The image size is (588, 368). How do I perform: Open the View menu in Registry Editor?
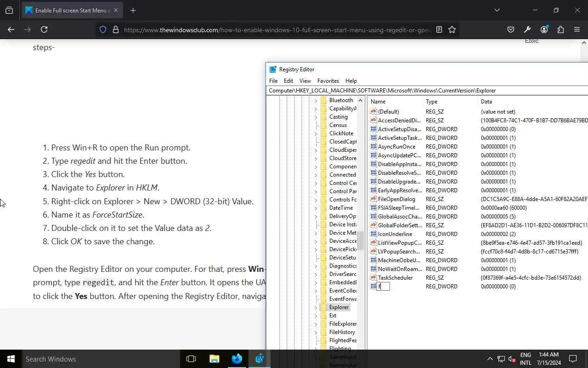click(x=305, y=80)
